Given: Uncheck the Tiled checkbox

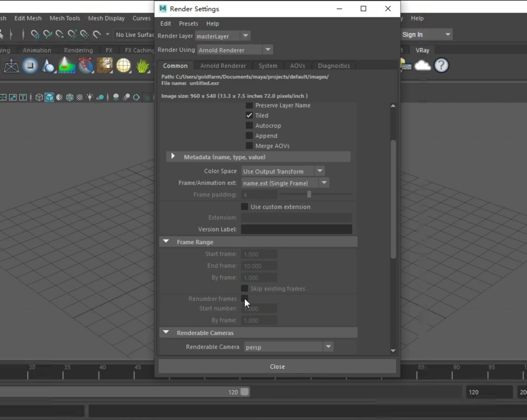Looking at the screenshot, I should click(249, 115).
